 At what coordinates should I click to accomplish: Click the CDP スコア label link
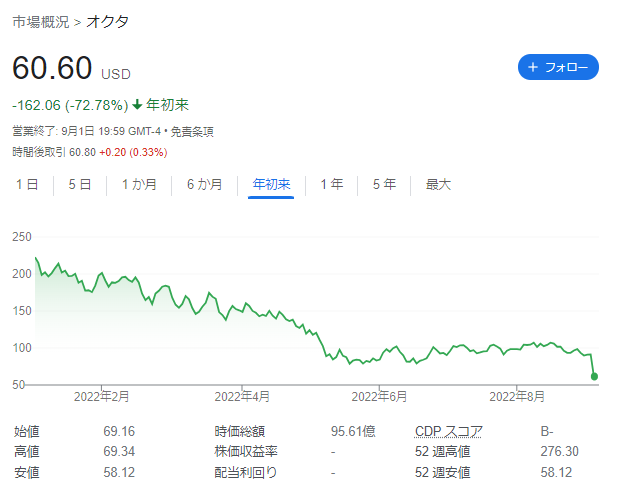click(449, 431)
